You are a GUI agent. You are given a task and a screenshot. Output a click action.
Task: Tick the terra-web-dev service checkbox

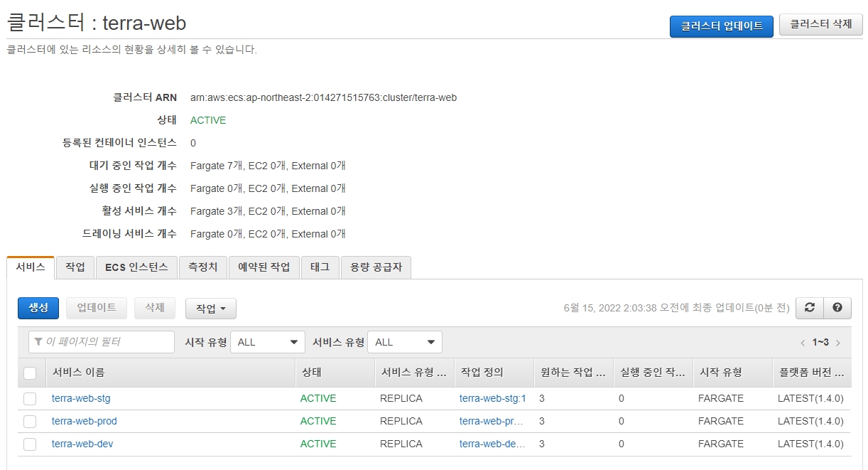point(30,444)
